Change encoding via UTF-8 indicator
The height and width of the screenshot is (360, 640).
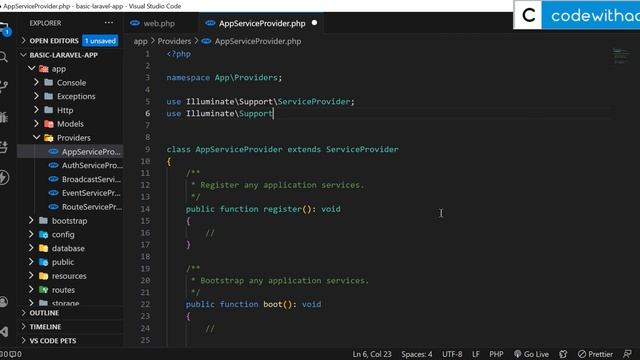(452, 354)
